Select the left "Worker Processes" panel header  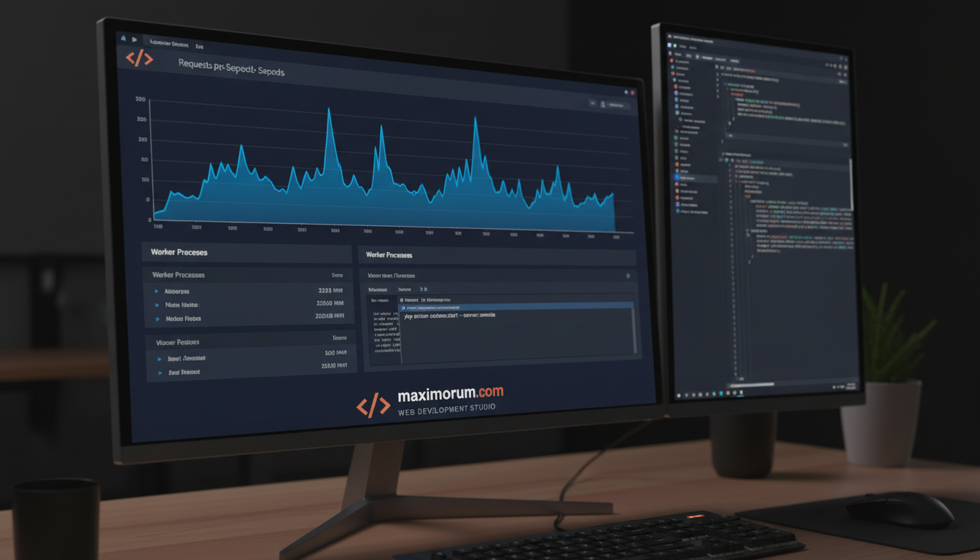tap(246, 252)
